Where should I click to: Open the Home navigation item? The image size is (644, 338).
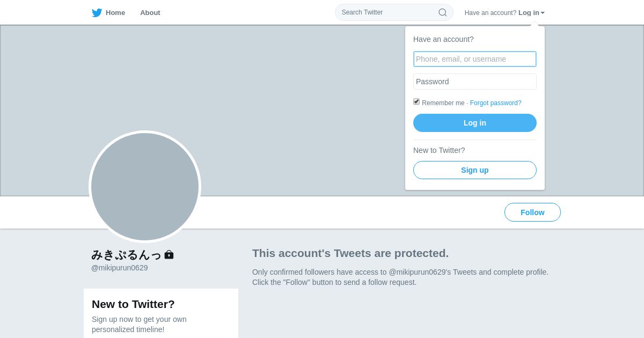pyautogui.click(x=115, y=13)
